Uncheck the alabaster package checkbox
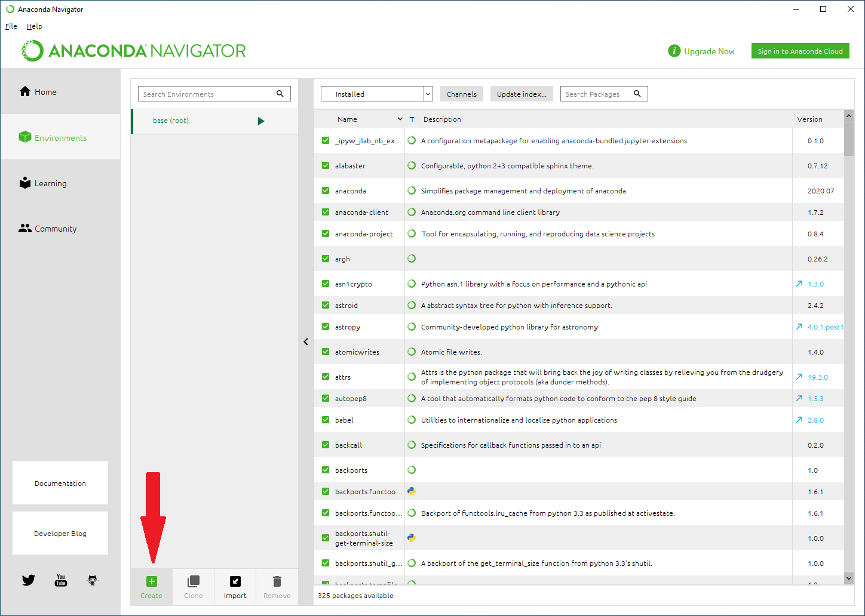 pos(326,166)
